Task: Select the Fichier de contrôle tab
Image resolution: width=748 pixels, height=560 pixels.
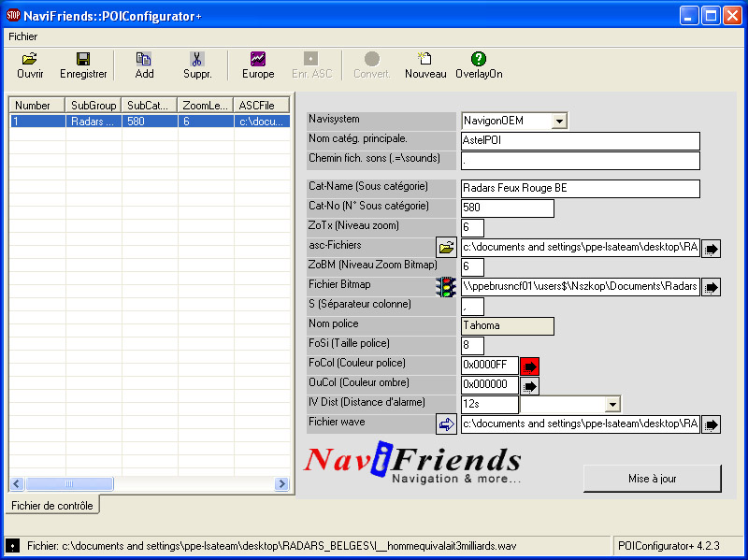Action: tap(52, 506)
